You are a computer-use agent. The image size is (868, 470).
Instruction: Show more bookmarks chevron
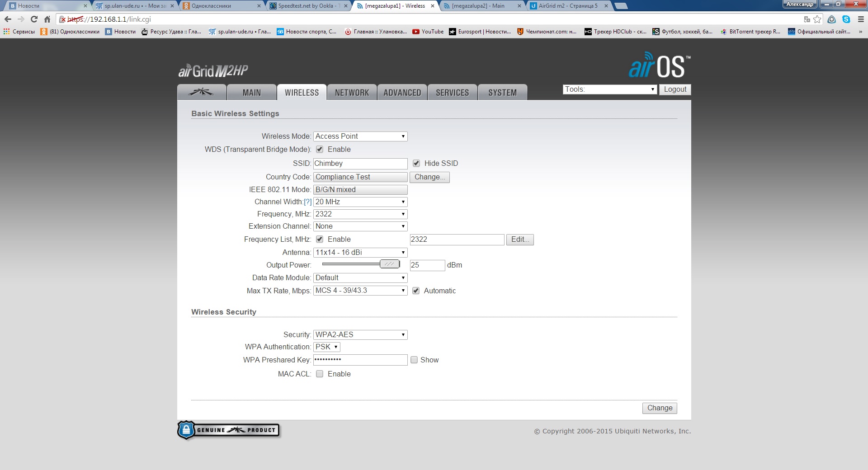861,32
